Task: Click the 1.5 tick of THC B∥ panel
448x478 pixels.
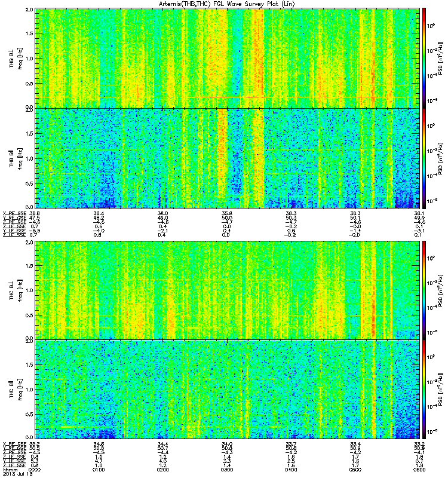Action: [30, 364]
